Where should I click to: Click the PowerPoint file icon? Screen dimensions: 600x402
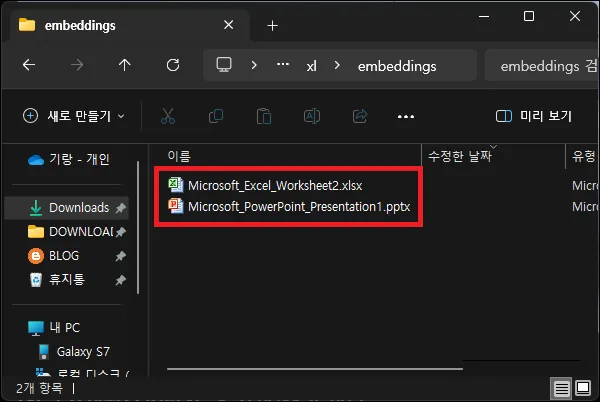pos(176,206)
